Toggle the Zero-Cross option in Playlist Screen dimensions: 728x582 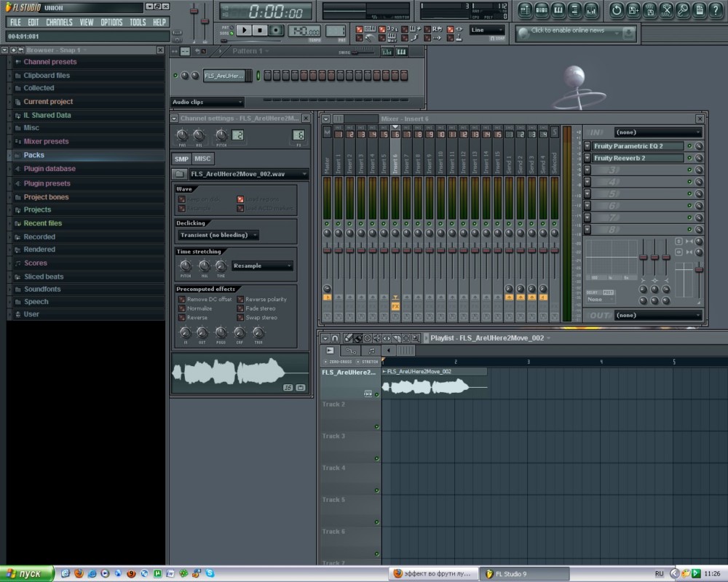coord(338,362)
